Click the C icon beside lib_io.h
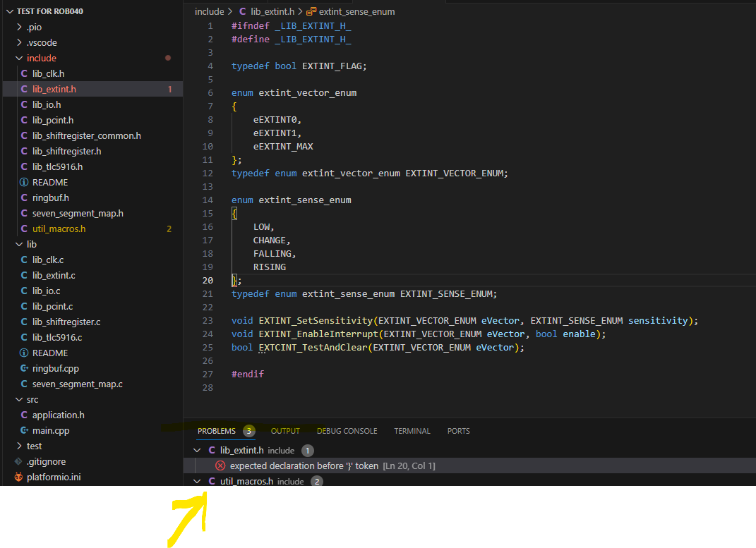The height and width of the screenshot is (548, 756). 24,104
